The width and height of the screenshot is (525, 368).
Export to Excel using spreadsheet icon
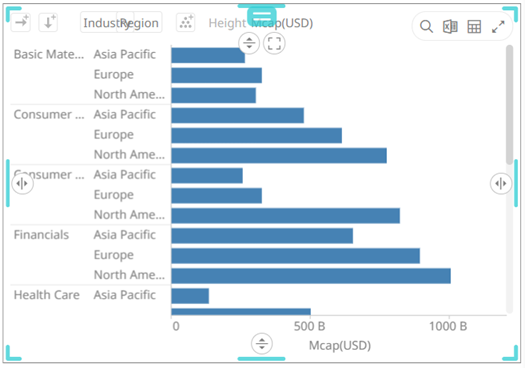(450, 26)
